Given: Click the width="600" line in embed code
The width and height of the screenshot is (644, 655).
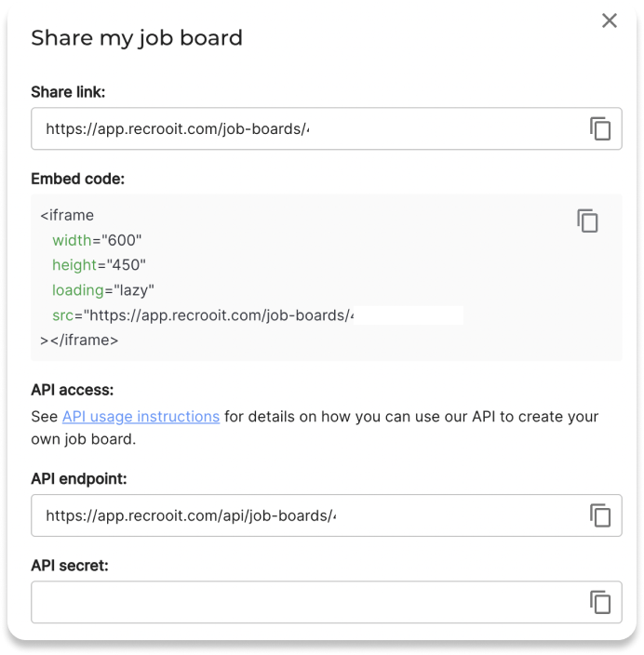Looking at the screenshot, I should point(97,240).
